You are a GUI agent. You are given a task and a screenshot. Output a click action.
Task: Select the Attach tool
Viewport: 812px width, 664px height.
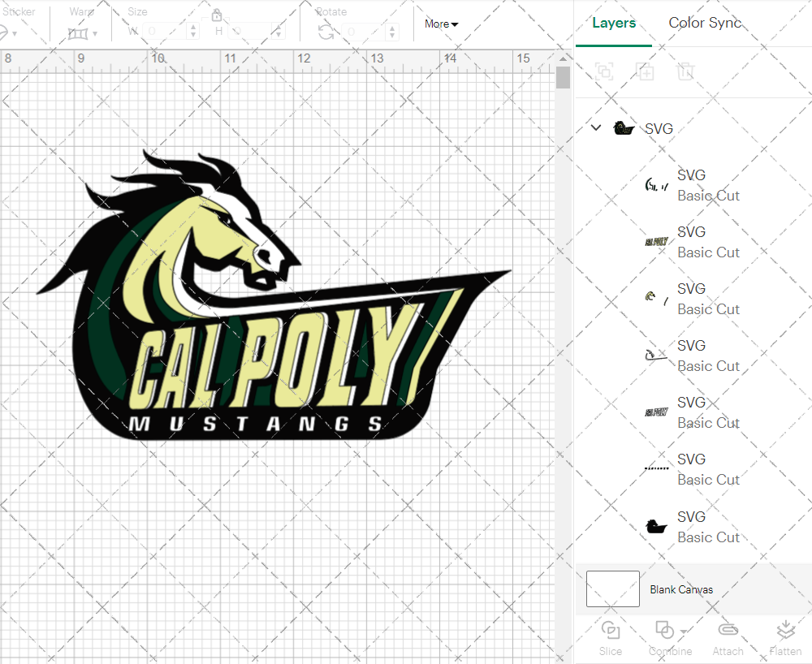pyautogui.click(x=728, y=638)
